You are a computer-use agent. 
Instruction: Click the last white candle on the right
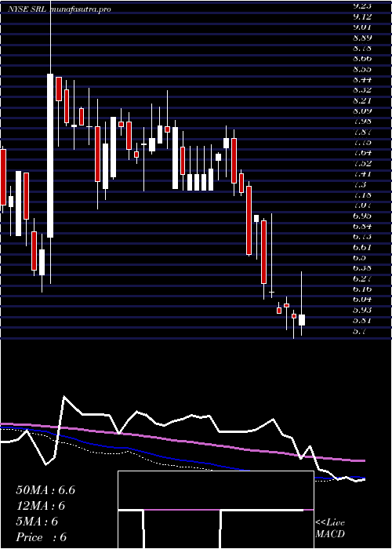[x=302, y=320]
